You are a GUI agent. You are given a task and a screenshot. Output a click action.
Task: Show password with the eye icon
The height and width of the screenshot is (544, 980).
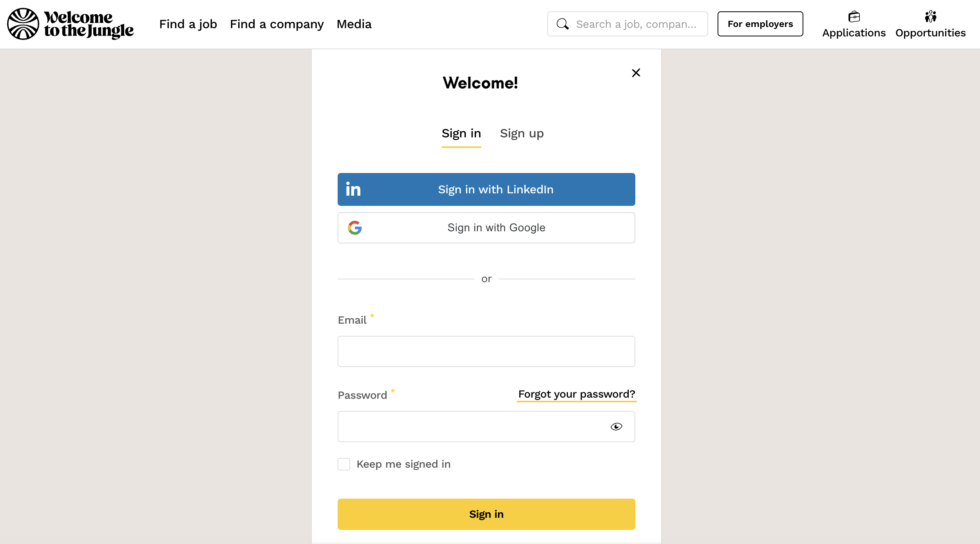(x=616, y=427)
